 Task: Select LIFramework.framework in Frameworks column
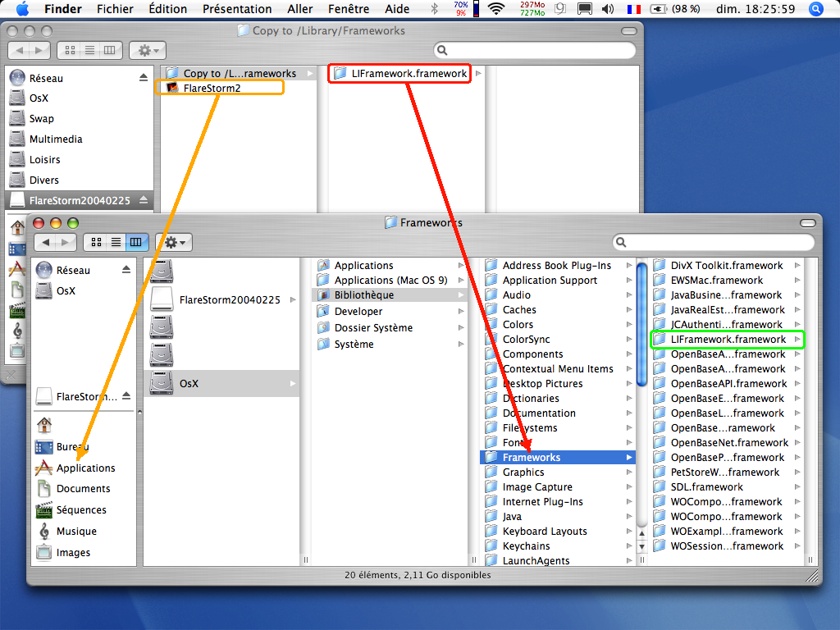pos(728,340)
